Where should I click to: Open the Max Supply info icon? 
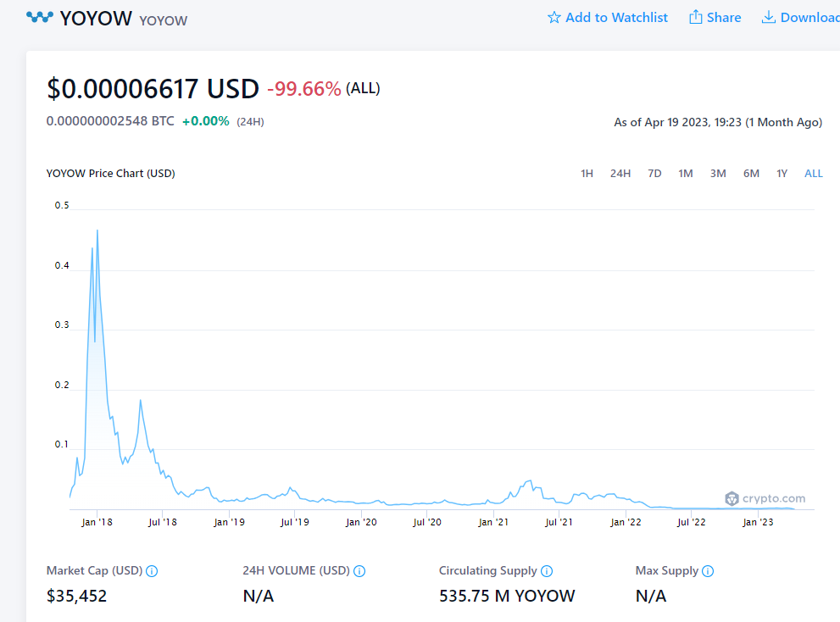click(708, 571)
